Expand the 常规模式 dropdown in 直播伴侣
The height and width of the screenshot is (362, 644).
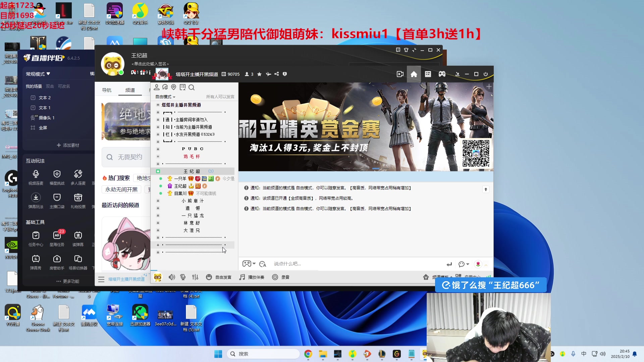38,74
